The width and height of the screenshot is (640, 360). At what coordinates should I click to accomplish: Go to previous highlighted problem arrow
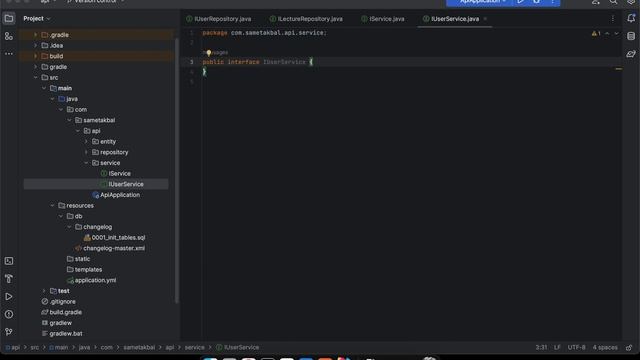click(x=607, y=33)
